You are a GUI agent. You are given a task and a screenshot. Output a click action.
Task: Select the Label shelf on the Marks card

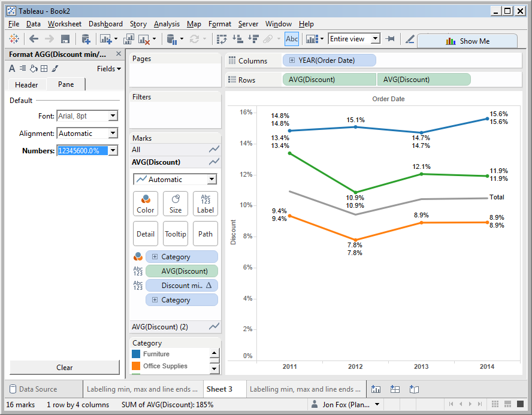point(205,203)
